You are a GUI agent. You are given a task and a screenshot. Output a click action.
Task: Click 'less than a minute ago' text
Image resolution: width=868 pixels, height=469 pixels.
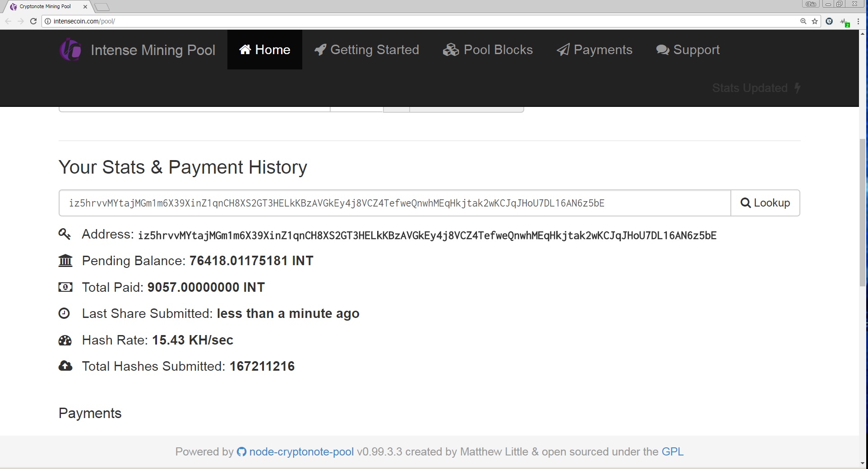(288, 313)
